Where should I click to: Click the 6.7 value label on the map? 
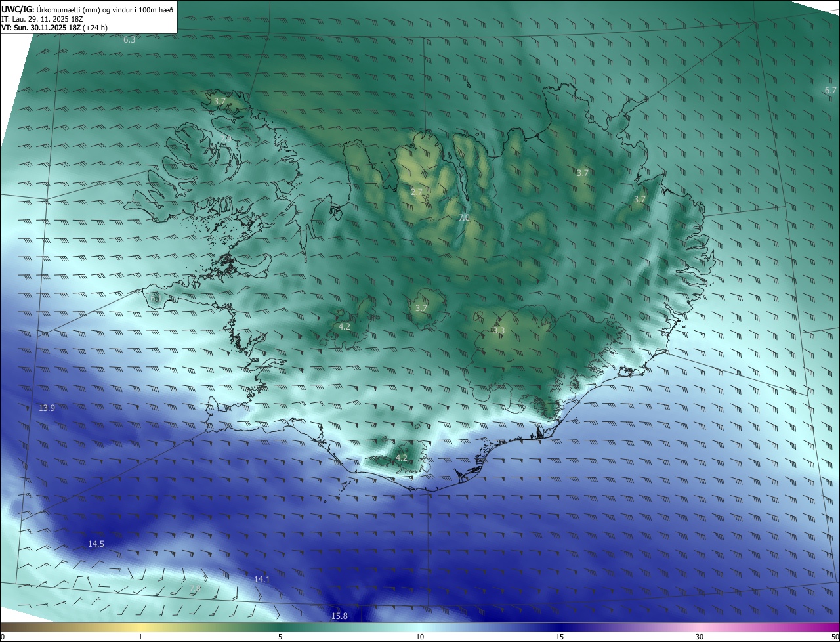click(831, 90)
